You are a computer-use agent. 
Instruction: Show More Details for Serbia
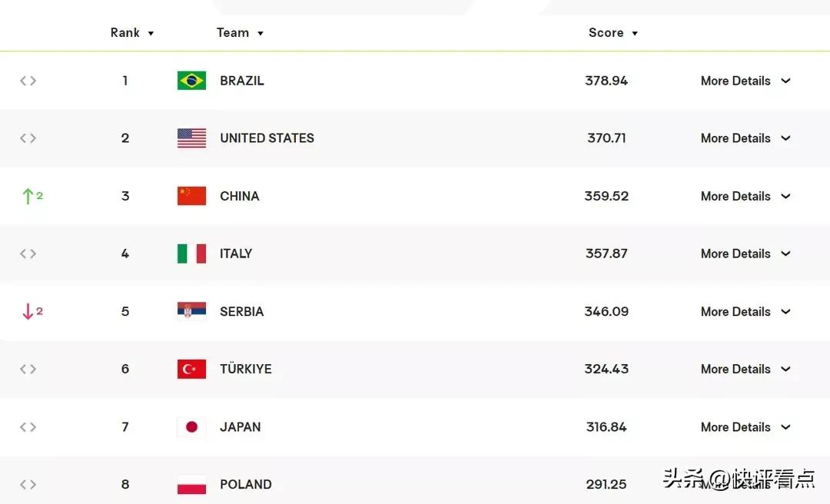coord(745,311)
